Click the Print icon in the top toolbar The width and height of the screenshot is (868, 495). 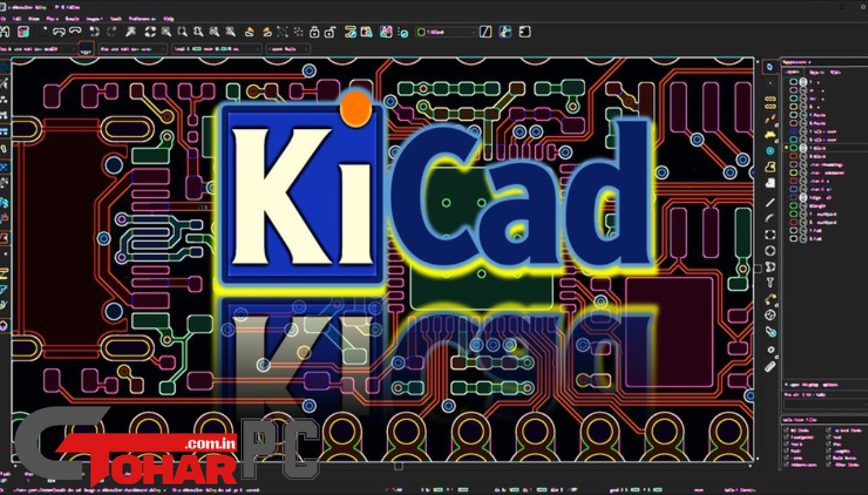point(58,32)
